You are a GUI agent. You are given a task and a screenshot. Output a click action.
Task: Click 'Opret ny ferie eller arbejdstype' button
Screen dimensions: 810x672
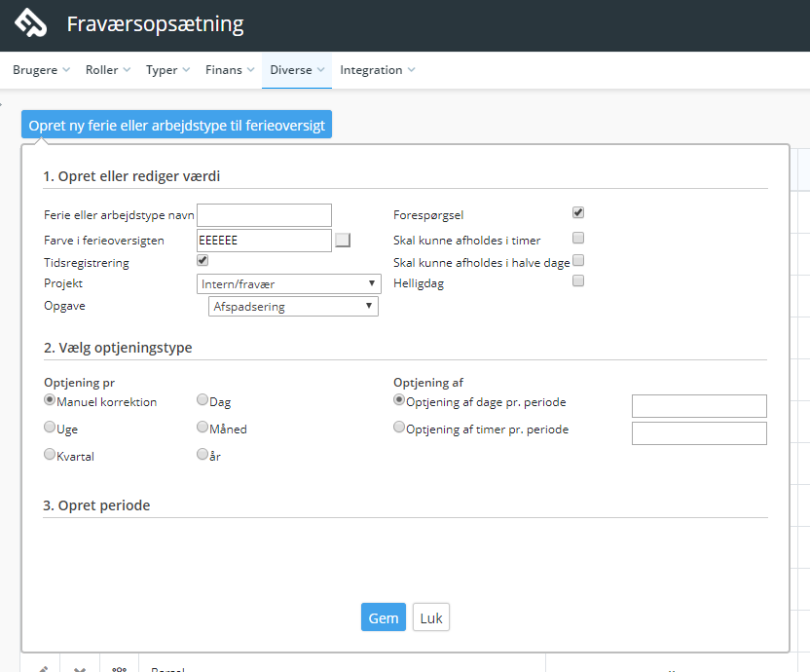click(176, 125)
